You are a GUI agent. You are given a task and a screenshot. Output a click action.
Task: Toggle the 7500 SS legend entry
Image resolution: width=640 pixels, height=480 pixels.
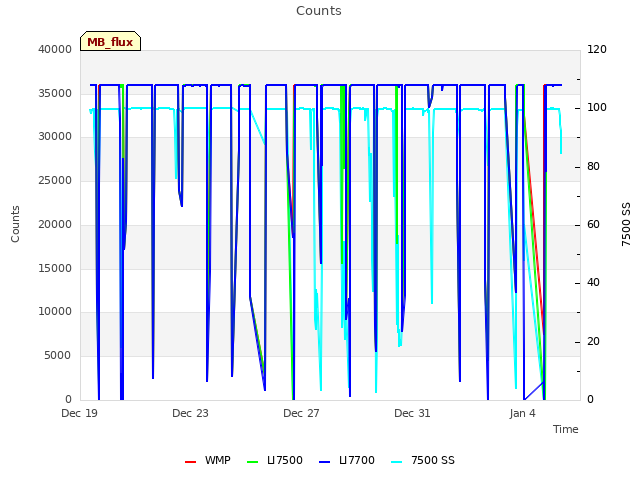point(423,460)
